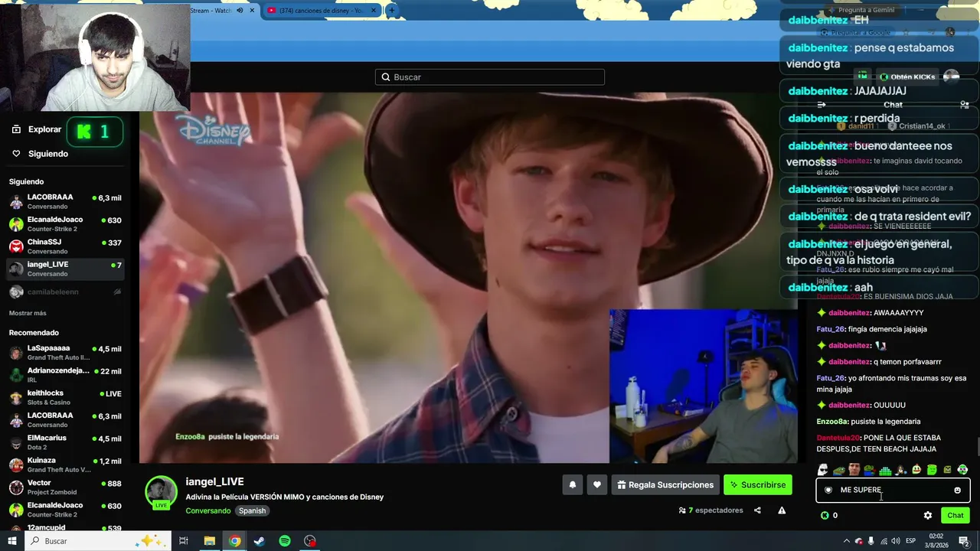Open Task View on the taskbar
Viewport: 980px width, 551px height.
click(184, 541)
